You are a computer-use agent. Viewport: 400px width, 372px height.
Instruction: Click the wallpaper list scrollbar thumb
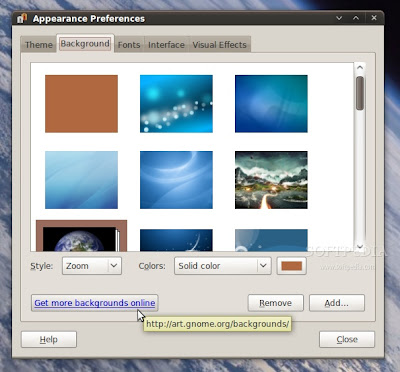[x=360, y=93]
